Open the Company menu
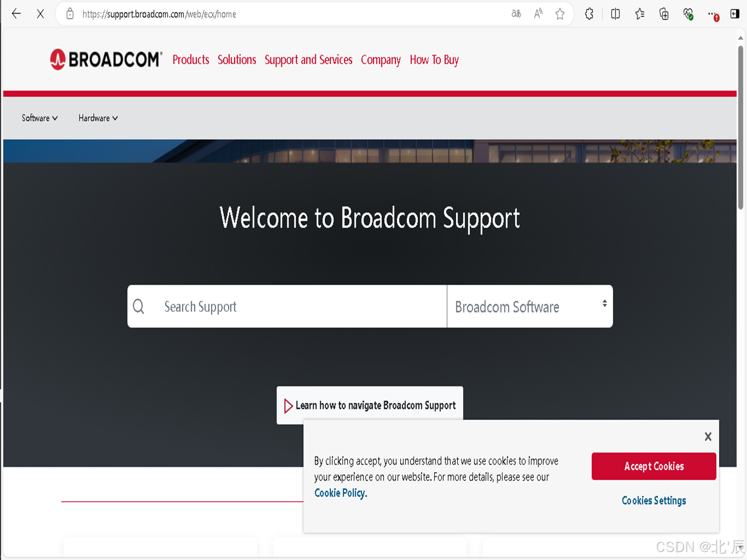Image resolution: width=747 pixels, height=560 pixels. [x=380, y=60]
